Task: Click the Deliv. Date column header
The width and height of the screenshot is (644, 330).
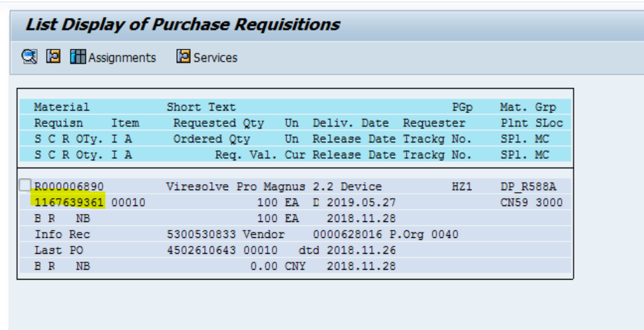Action: (x=350, y=123)
